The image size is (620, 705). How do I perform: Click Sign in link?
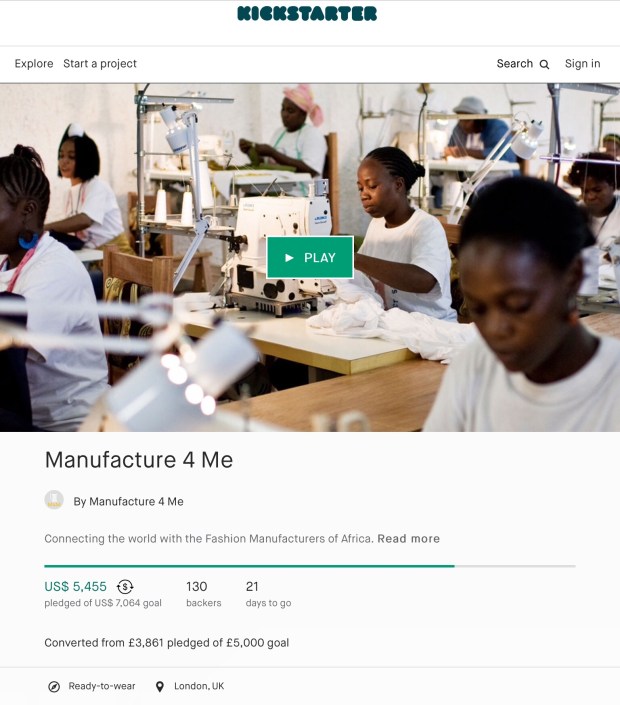coord(582,64)
